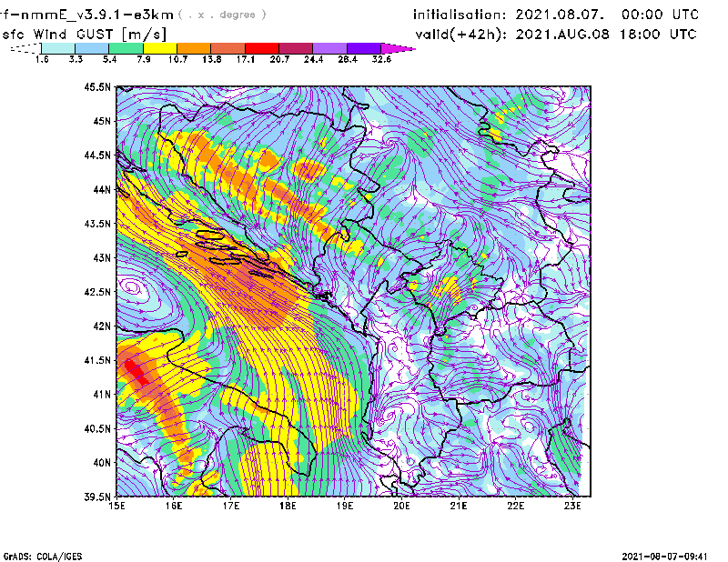Click the 10.7 colorbar tick value
Screen dimensions: 728x562
[x=177, y=59]
